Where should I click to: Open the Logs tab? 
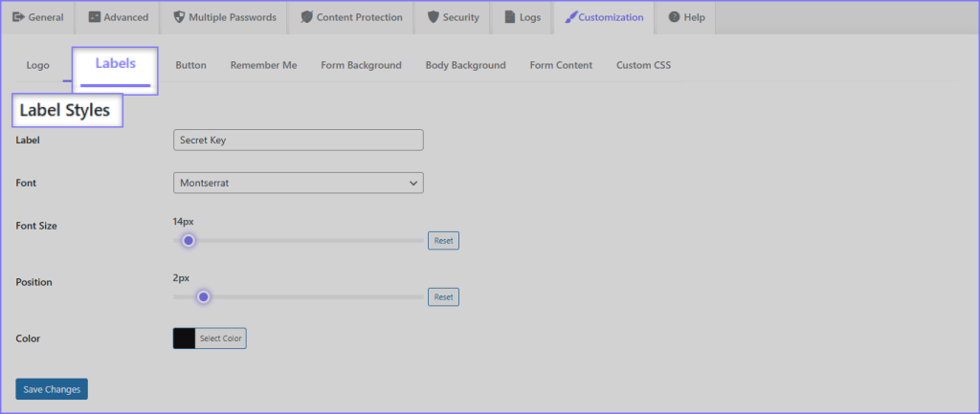pos(522,17)
